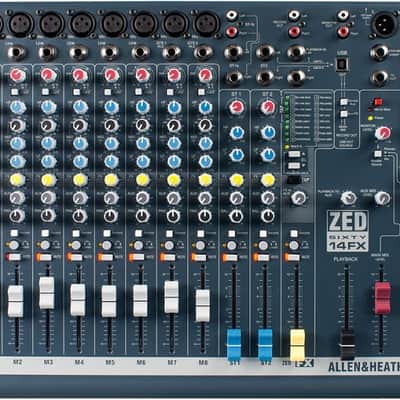Viewport: 400px width, 400px height.
Task: Select the M8 channel fader
Action: [x=203, y=305]
